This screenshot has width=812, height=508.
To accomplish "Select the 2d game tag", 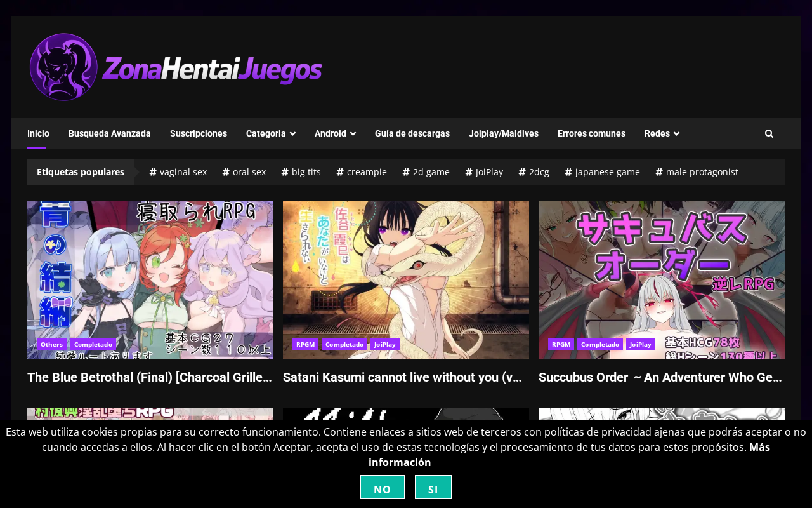I will coord(426,172).
